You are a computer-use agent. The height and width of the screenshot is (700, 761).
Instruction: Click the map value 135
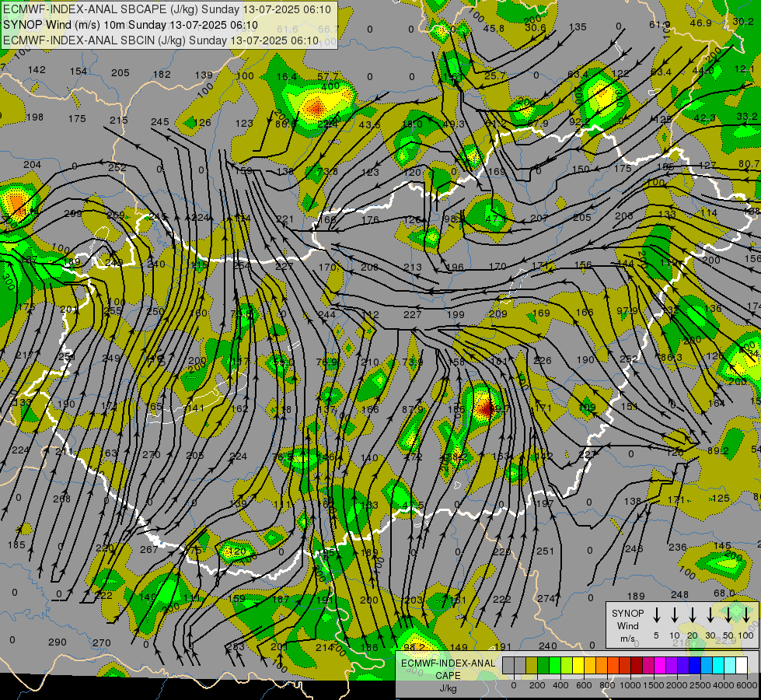point(578,27)
